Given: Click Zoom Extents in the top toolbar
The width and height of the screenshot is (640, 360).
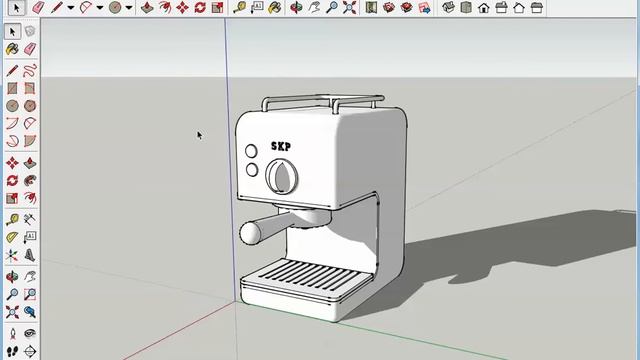Looking at the screenshot, I should pyautogui.click(x=349, y=7).
